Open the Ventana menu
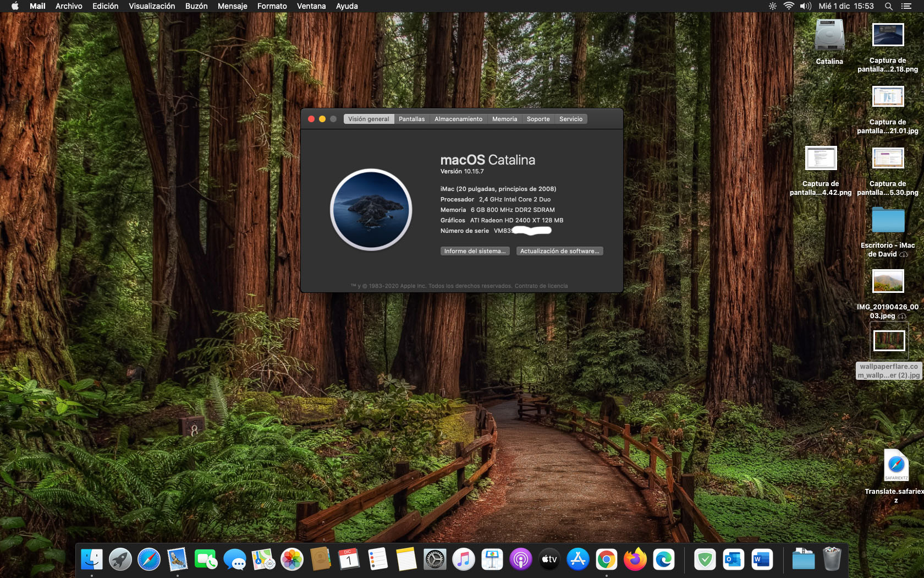 [311, 6]
